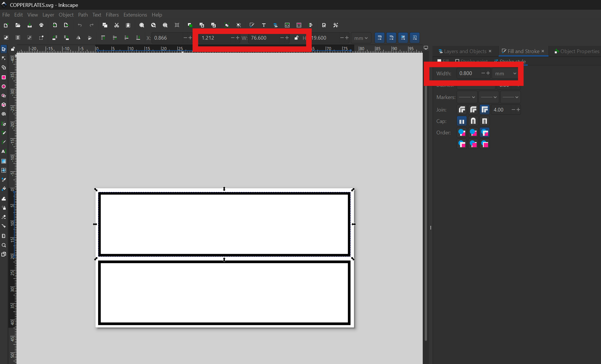Select the Zoom tool in toolbox
Image resolution: width=601 pixels, height=364 pixels.
click(4, 245)
